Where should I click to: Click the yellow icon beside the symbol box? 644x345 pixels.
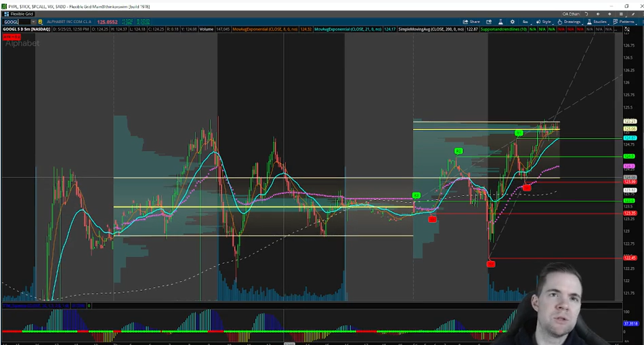[x=41, y=22]
